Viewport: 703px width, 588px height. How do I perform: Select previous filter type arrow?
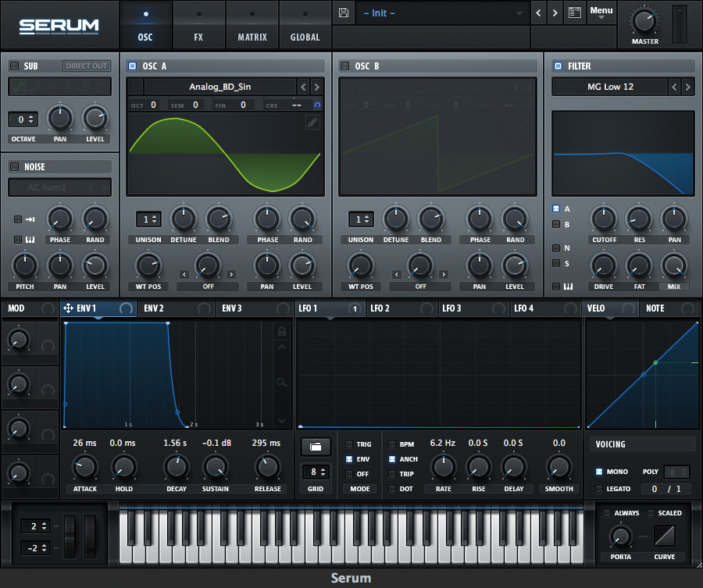pyautogui.click(x=674, y=87)
